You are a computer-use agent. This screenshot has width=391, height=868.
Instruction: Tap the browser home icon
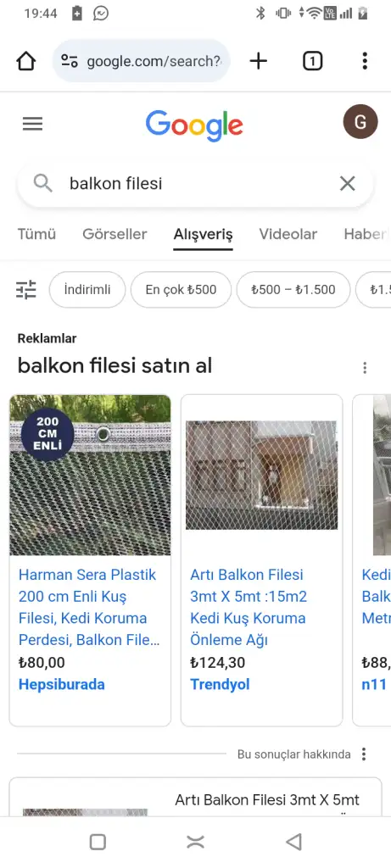(x=26, y=61)
